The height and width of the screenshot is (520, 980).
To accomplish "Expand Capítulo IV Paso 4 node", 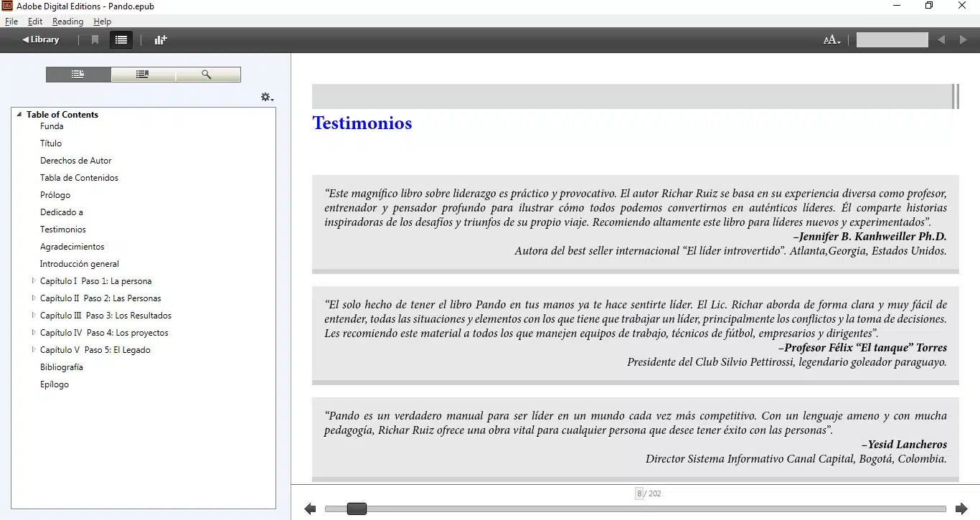I will pos(34,333).
